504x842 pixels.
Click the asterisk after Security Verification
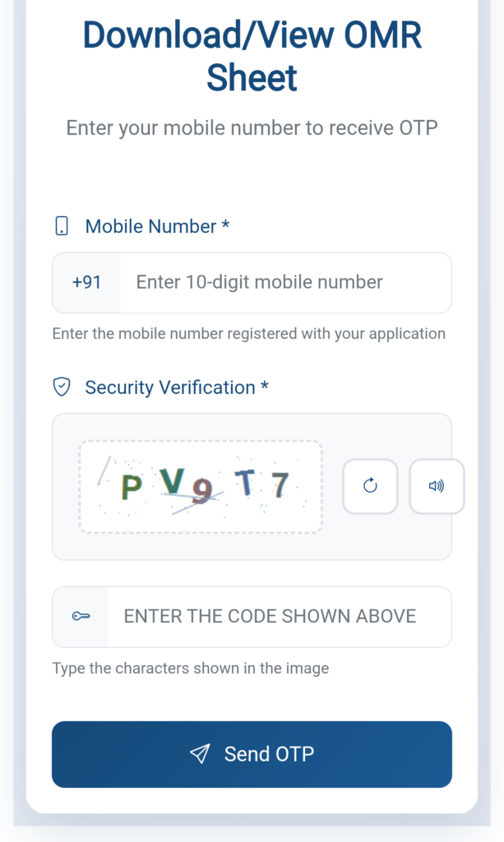point(265,386)
